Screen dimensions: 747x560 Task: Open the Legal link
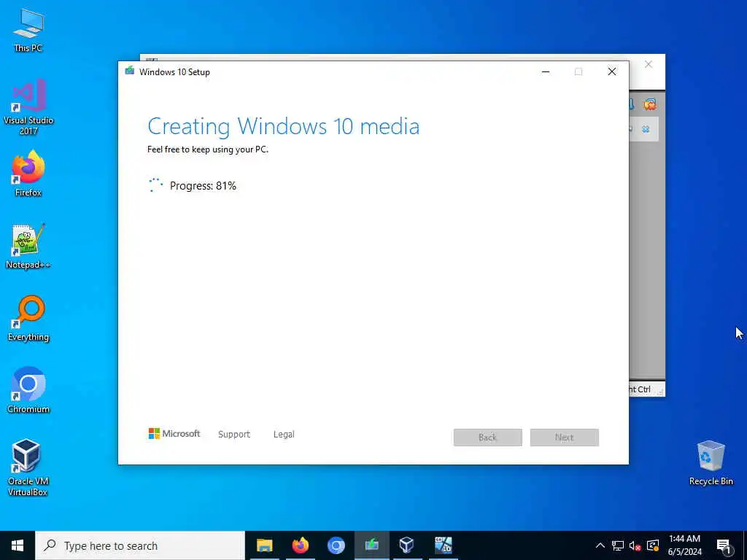(x=284, y=435)
